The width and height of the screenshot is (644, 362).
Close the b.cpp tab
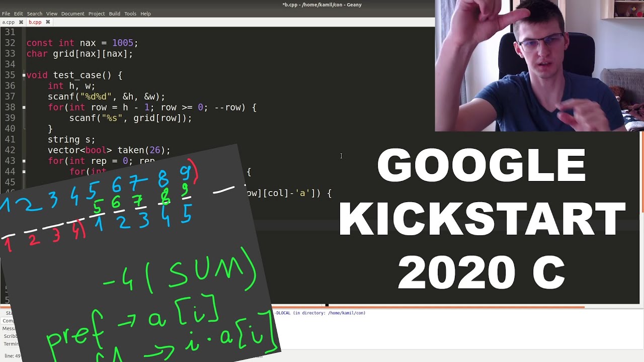(48, 22)
